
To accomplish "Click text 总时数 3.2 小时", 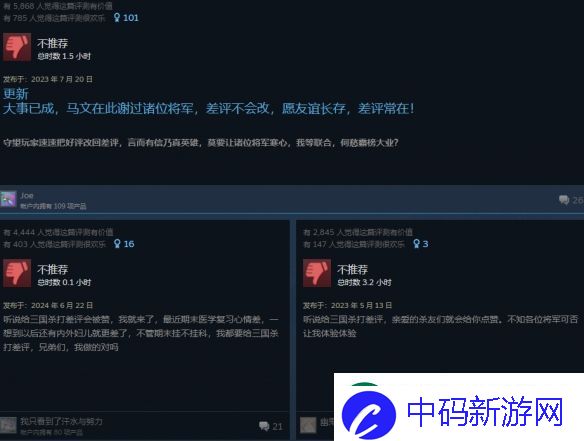I will 364,282.
